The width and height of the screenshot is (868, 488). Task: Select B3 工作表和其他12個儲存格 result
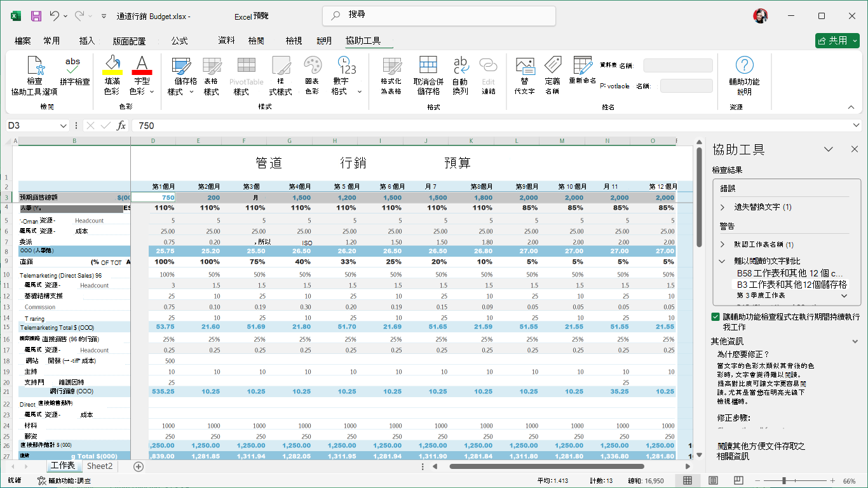[791, 285]
